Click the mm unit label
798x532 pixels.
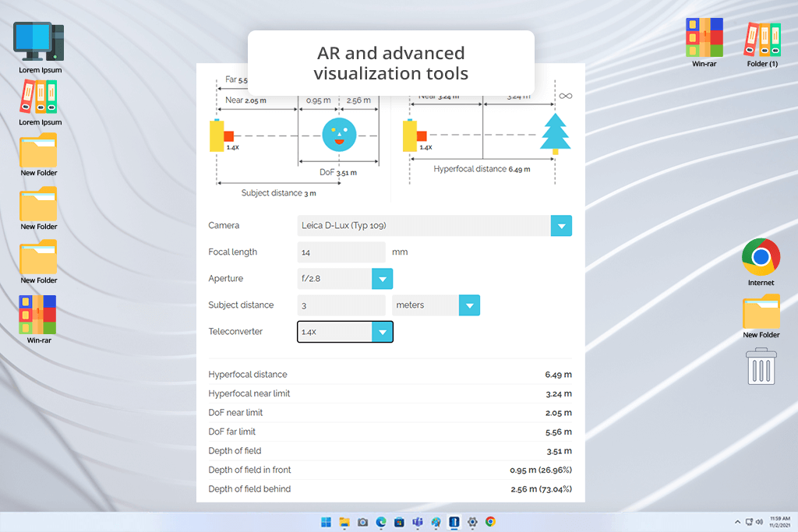pos(400,252)
